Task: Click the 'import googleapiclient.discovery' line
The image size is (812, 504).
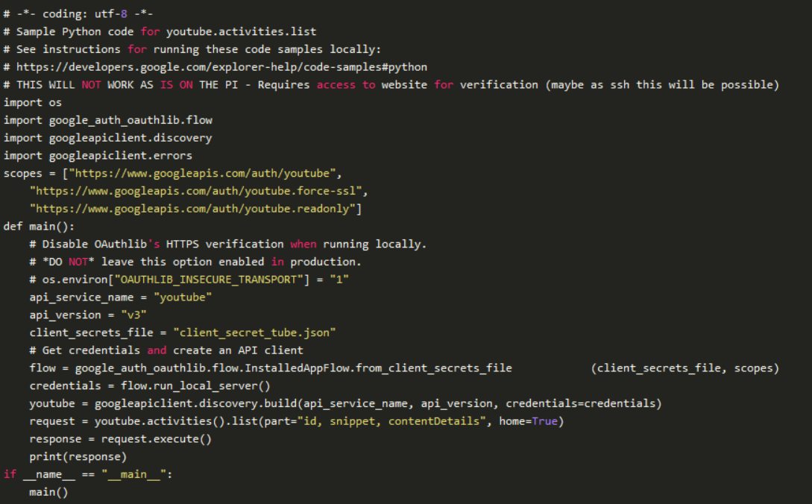Action: point(108,138)
